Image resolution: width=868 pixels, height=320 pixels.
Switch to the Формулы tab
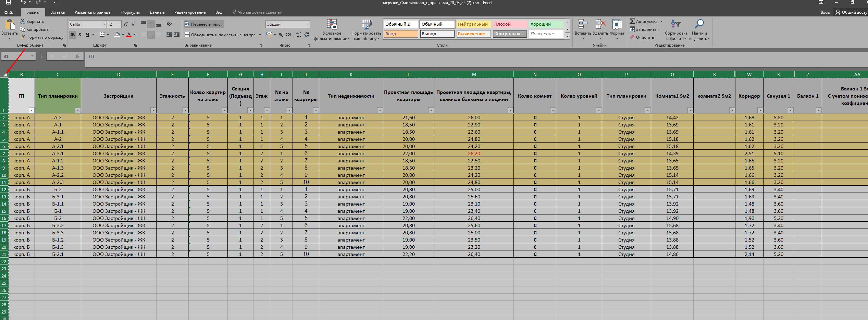pos(131,12)
